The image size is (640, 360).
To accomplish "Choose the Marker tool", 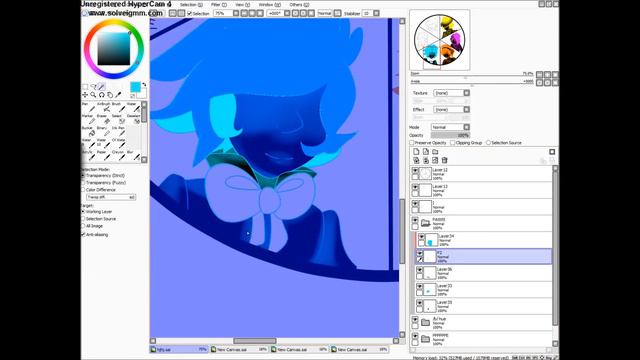I will [x=88, y=119].
